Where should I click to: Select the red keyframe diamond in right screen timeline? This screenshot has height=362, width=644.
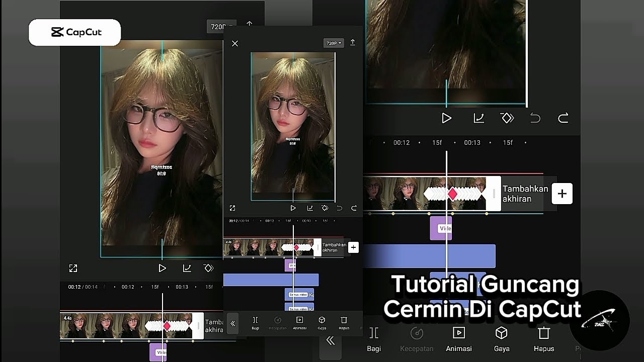[453, 194]
